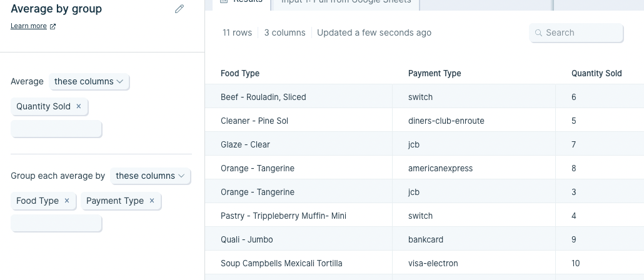Click the Quali - Jumbo row cell

(x=299, y=240)
